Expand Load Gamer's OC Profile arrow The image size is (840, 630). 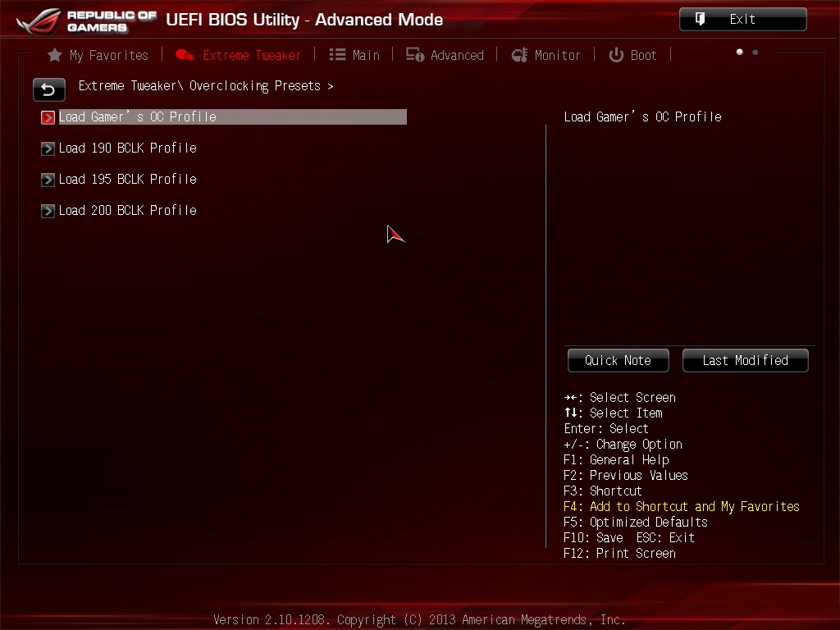click(x=48, y=117)
